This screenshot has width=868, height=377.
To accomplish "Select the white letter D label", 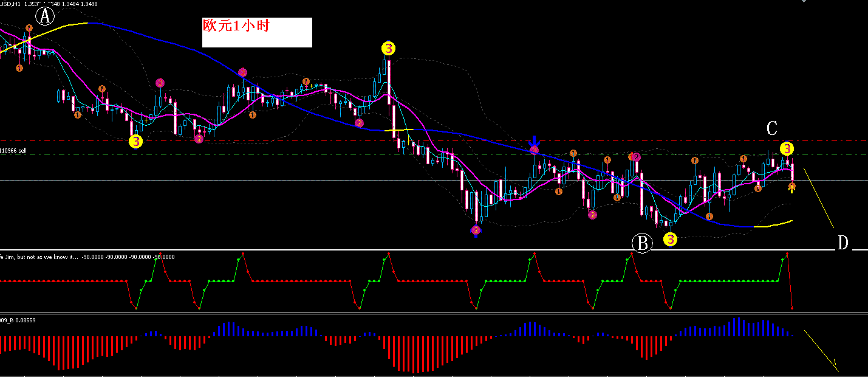I will pyautogui.click(x=842, y=243).
